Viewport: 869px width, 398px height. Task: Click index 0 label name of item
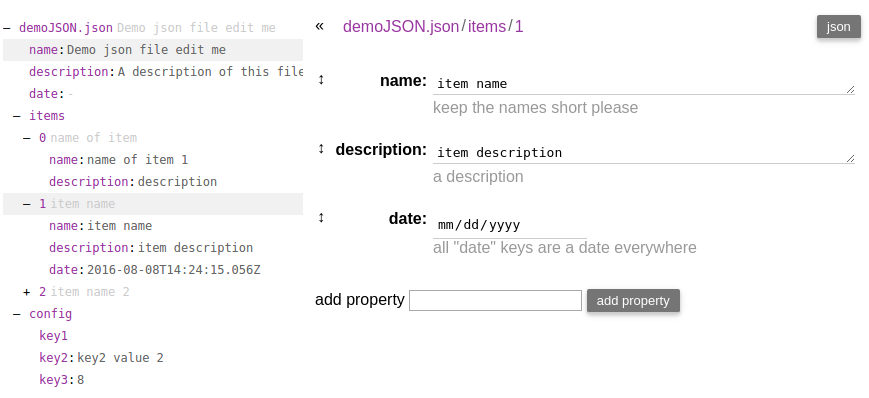pos(88,138)
